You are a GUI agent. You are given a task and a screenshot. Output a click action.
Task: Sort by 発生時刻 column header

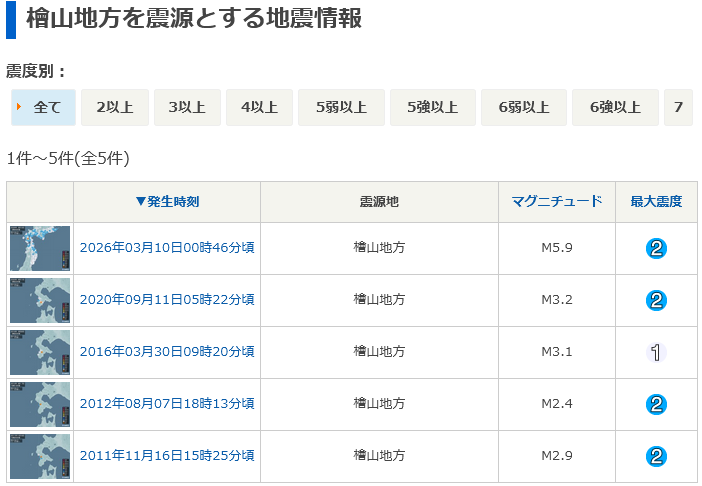pos(167,201)
